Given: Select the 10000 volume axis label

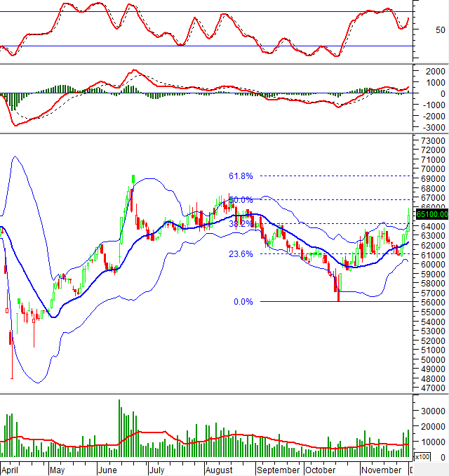Looking at the screenshot, I should [433, 442].
